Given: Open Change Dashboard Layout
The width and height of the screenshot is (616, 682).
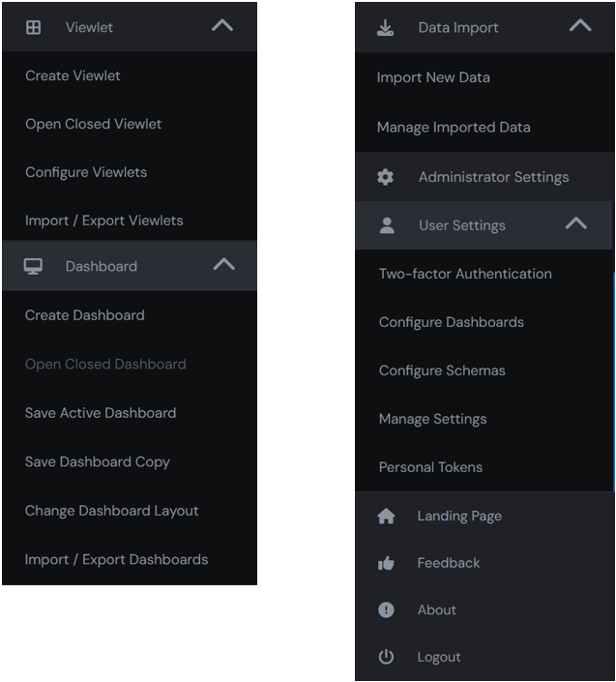Looking at the screenshot, I should click(112, 511).
